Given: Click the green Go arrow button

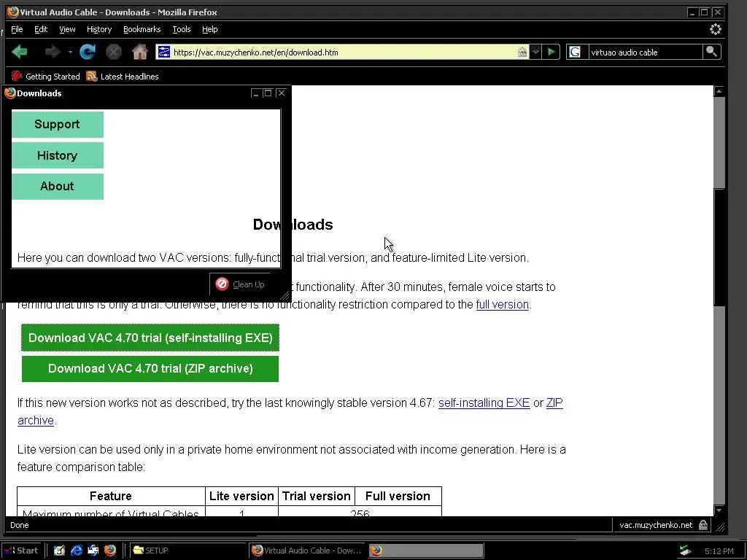Looking at the screenshot, I should 551,52.
